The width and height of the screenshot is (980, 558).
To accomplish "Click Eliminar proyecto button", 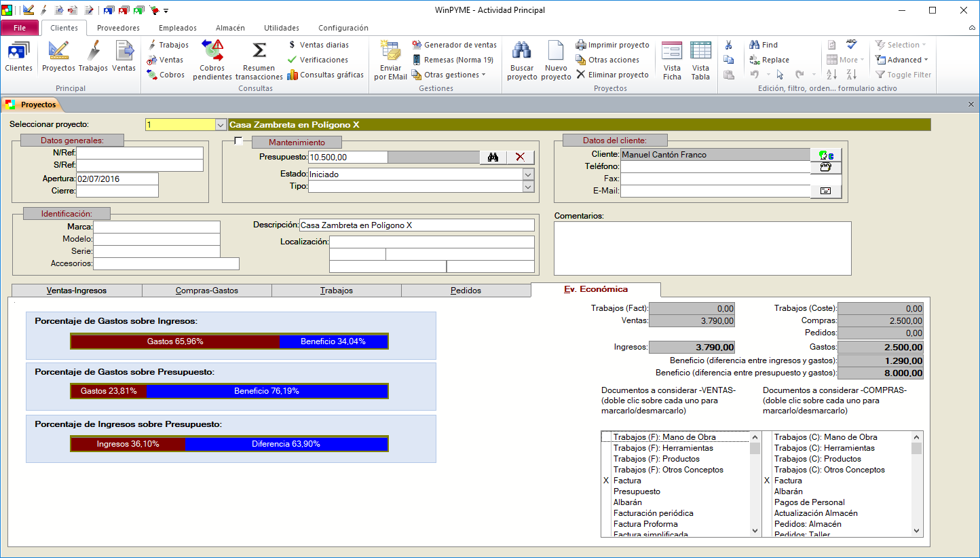I will point(612,75).
